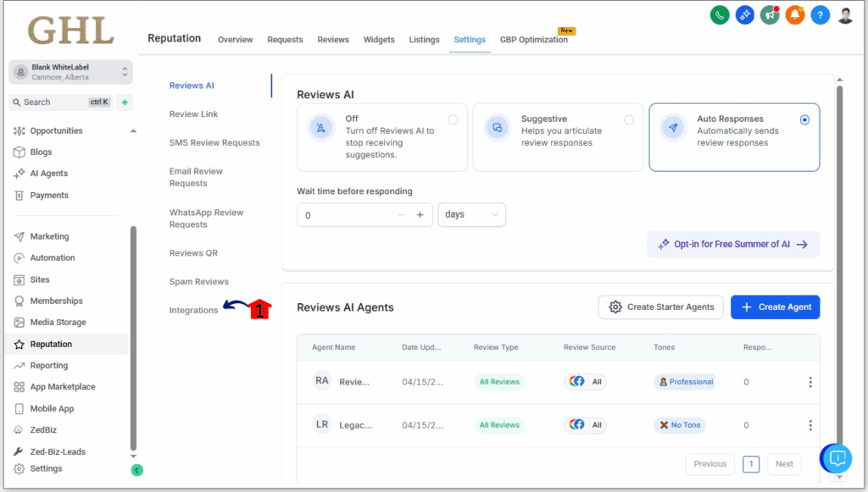Click the sidebar Search field
The height and width of the screenshot is (492, 868).
[x=61, y=102]
